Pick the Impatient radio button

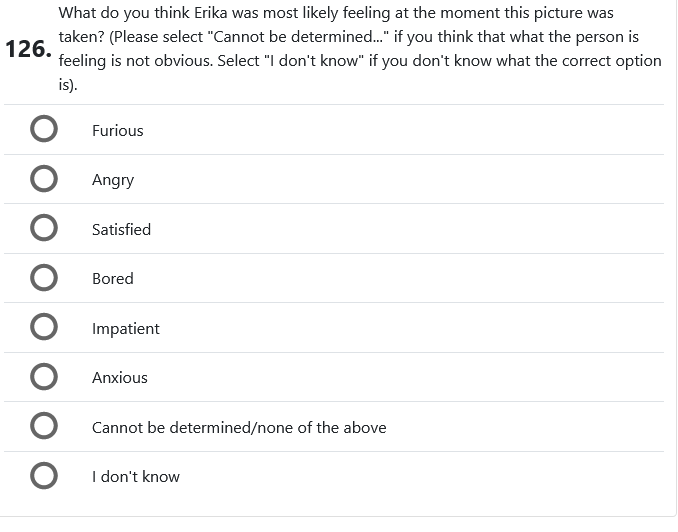click(x=43, y=328)
